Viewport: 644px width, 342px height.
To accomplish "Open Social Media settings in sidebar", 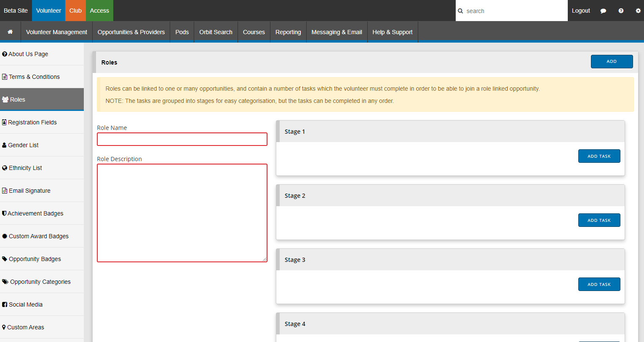I will point(26,304).
